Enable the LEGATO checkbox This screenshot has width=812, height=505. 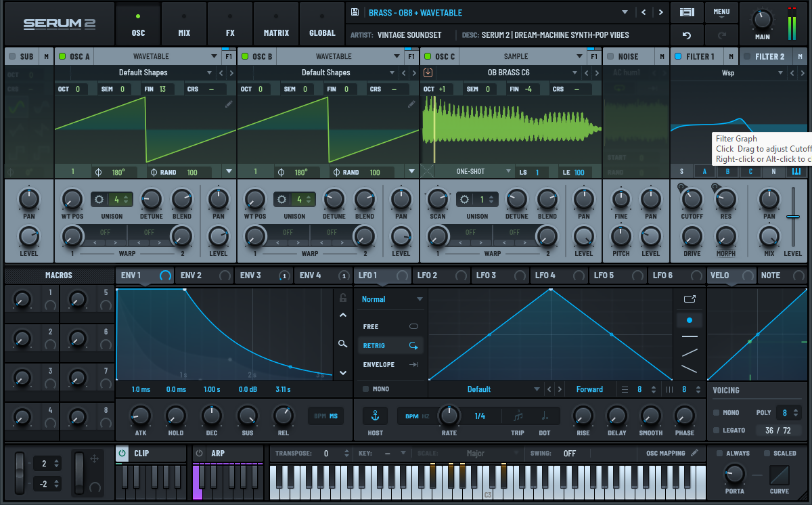[717, 430]
